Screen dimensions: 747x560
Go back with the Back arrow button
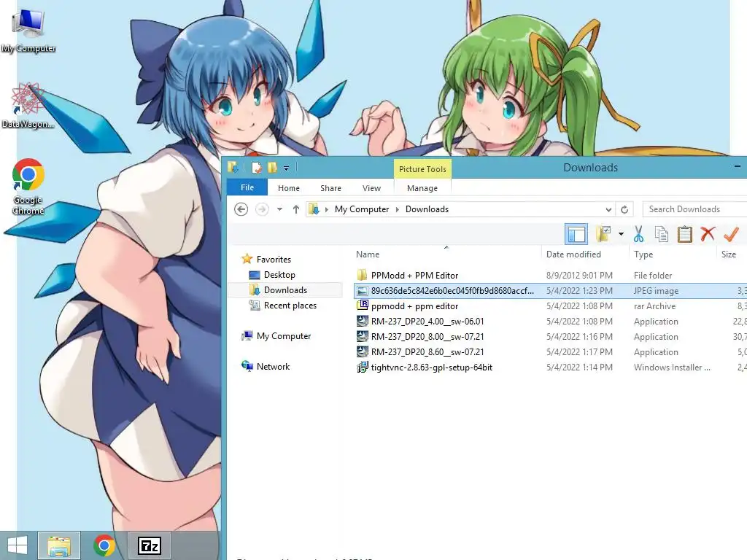(241, 209)
